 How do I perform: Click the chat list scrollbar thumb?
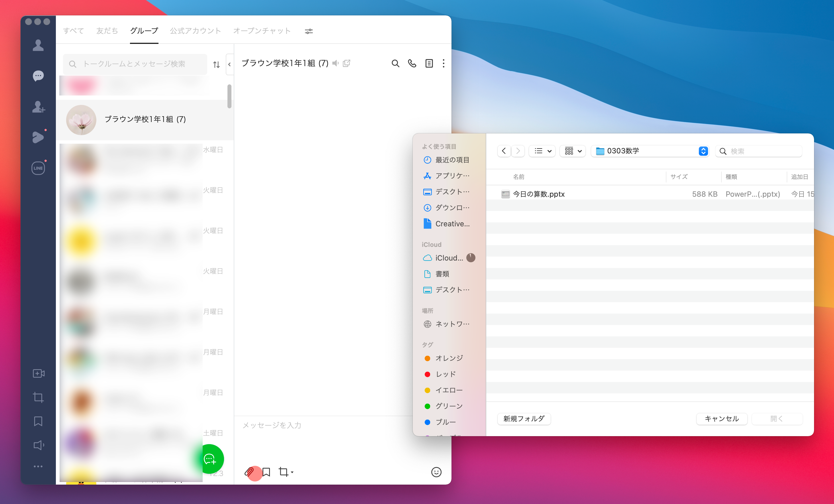point(229,96)
